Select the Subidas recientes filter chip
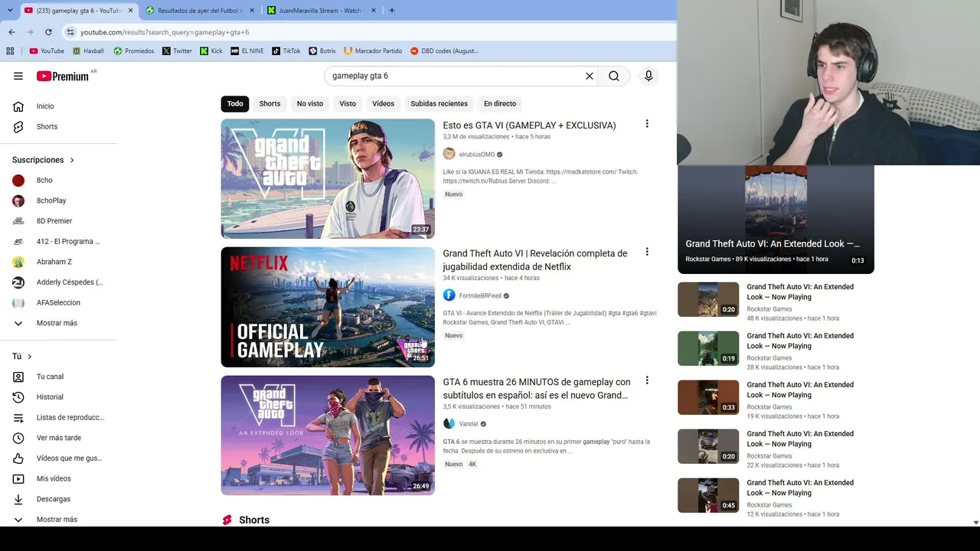 click(x=439, y=103)
